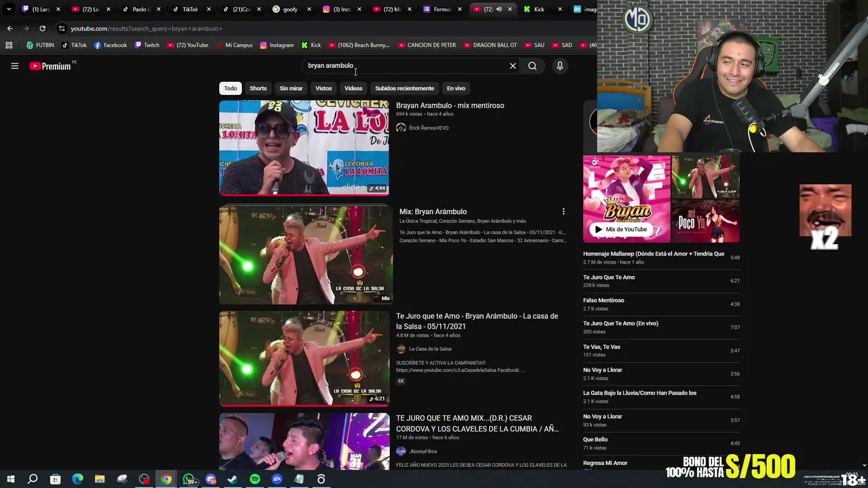The width and height of the screenshot is (868, 488).
Task: Play Falso Mentiroso in the mix list
Action: pyautogui.click(x=661, y=304)
